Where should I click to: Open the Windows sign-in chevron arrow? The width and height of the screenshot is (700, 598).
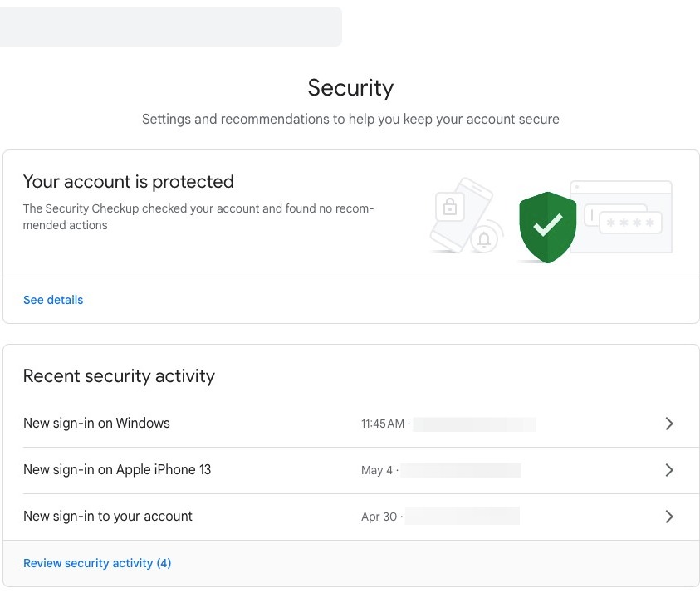[669, 424]
